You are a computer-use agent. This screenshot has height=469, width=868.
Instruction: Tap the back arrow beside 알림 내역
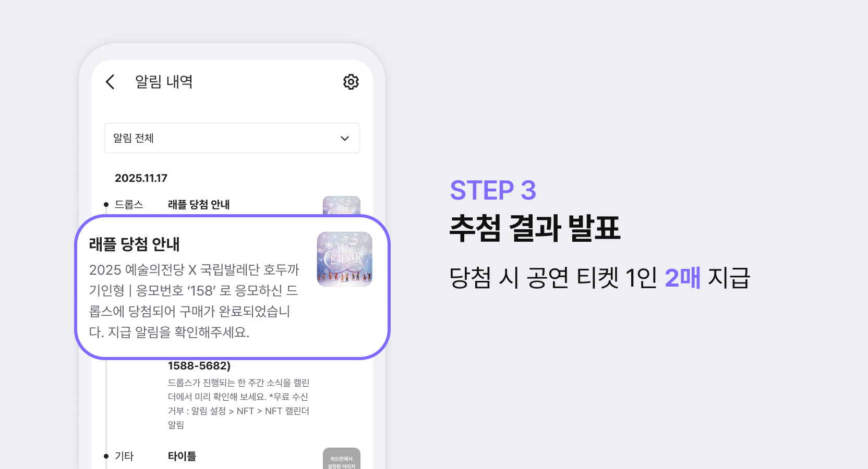point(110,82)
